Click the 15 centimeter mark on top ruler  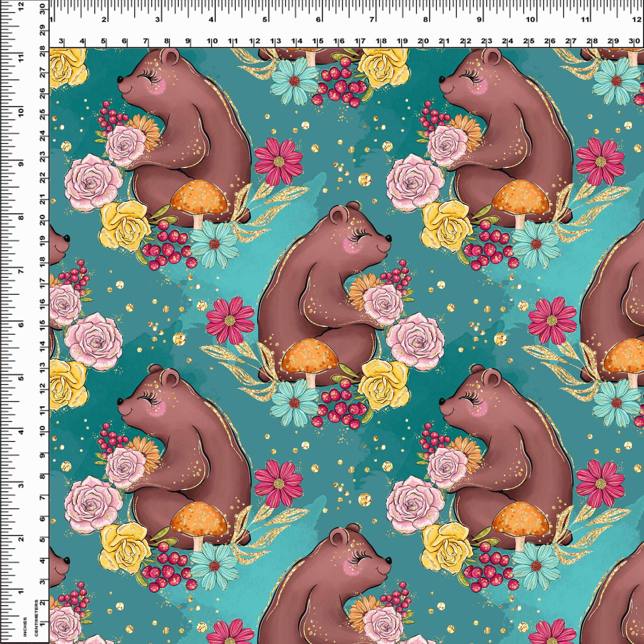tap(318, 41)
